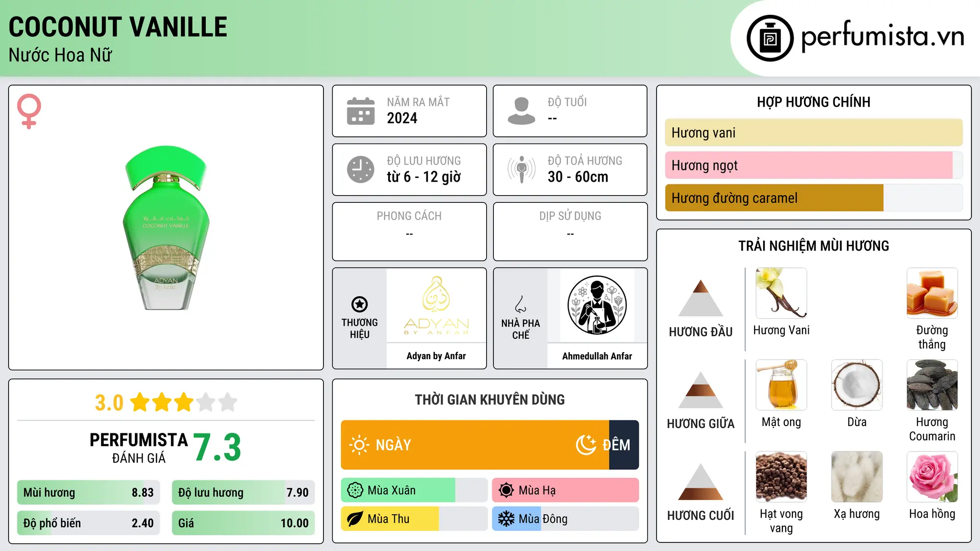
Task: Select the Mùa Hạ season bar
Action: click(x=566, y=490)
